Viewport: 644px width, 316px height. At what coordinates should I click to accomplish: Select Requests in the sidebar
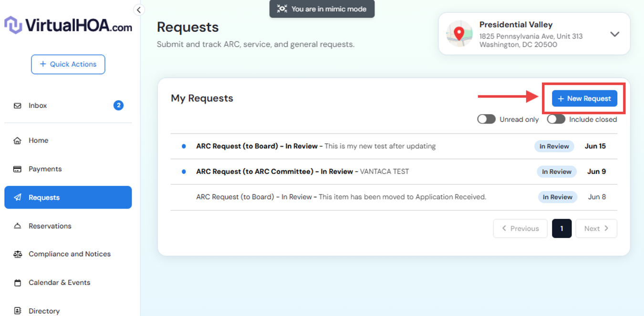tap(68, 197)
